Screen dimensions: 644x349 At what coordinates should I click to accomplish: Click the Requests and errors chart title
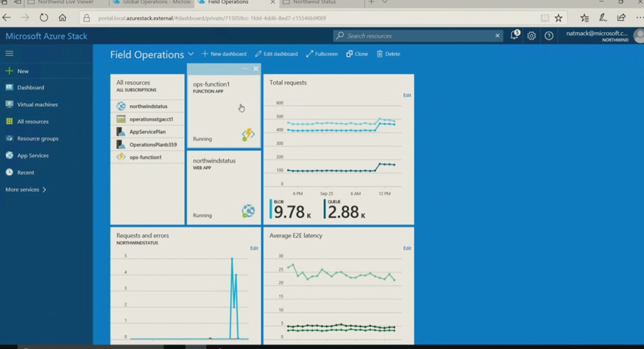[143, 236]
